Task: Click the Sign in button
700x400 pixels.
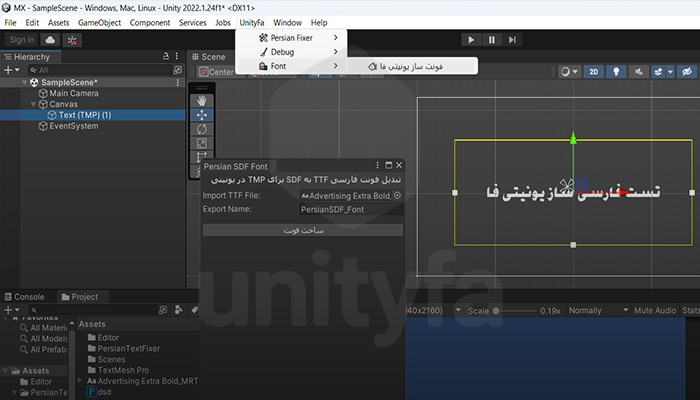Action: 21,40
